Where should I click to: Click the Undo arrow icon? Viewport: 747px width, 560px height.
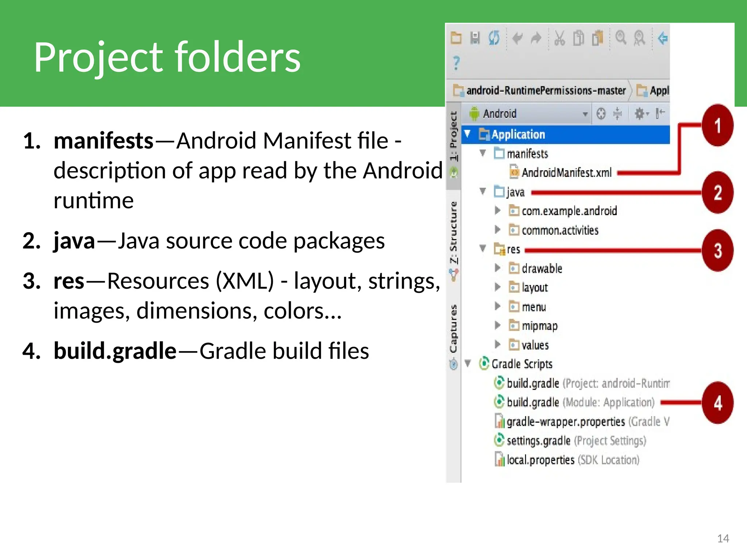pyautogui.click(x=517, y=38)
